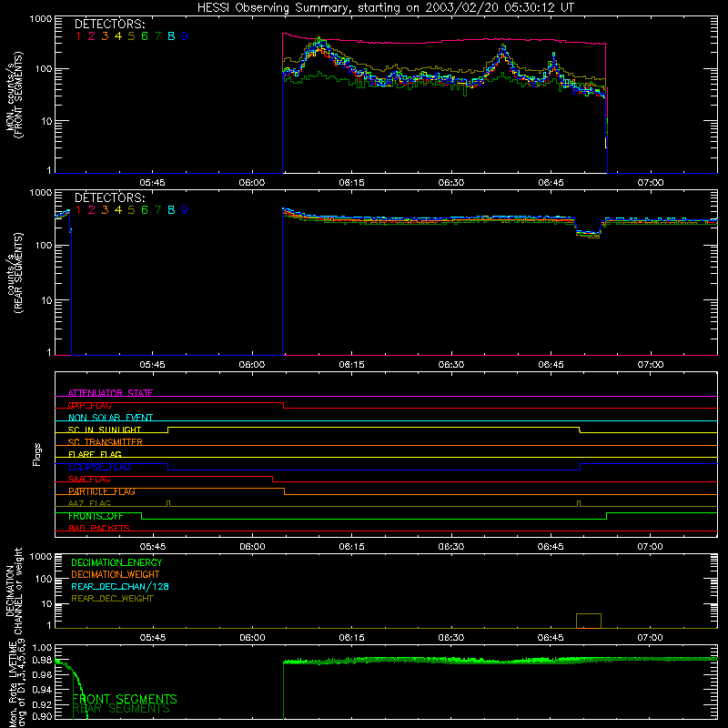728x728 pixels.
Task: Click the SC_IN_SUNLIGHT flag label
Action: [105, 430]
